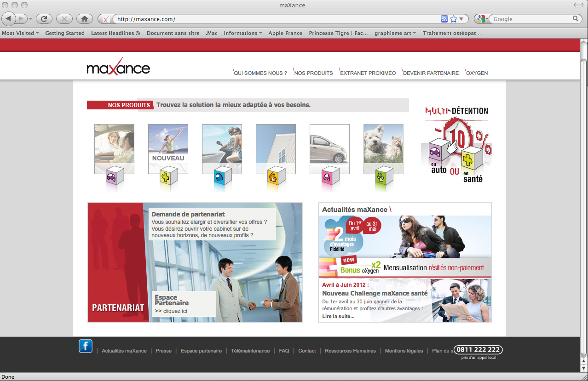Open the Princesse Tigre bookmark
Screen dimensions: 588x381
pyautogui.click(x=338, y=33)
